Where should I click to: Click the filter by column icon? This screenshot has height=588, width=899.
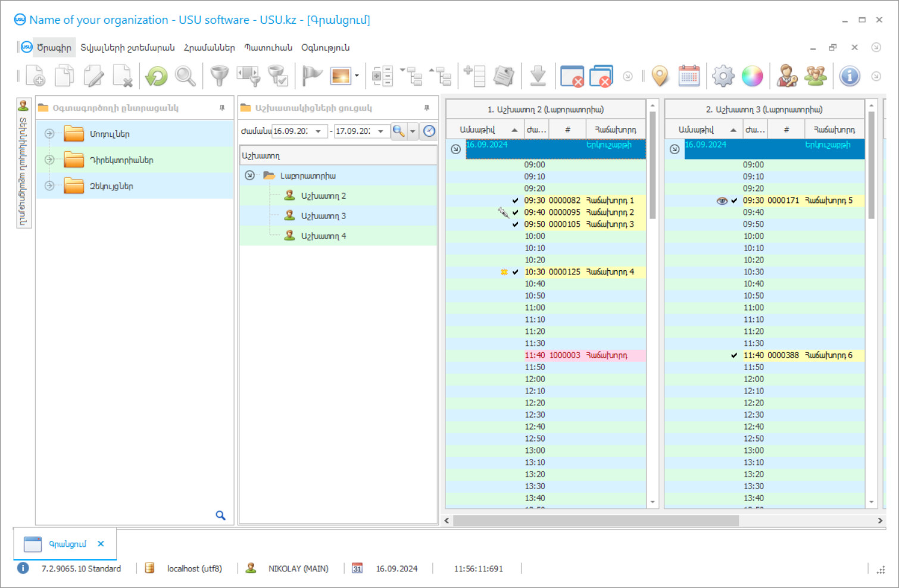(248, 76)
